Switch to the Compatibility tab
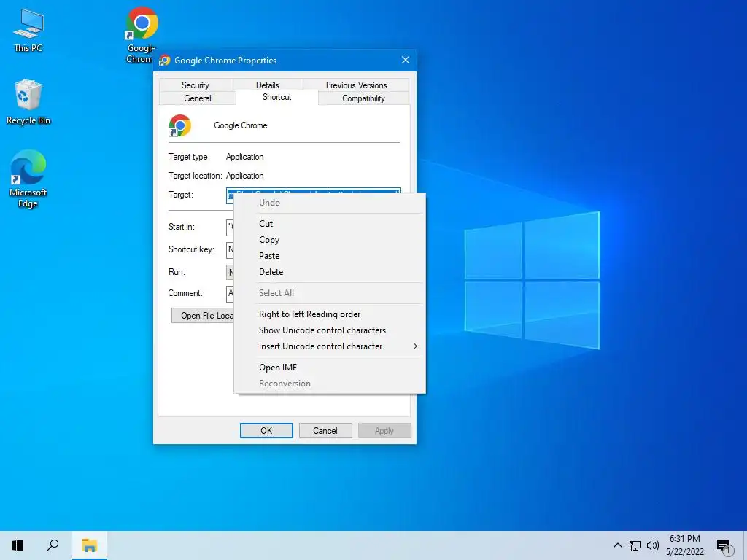Screen dimensions: 747x560 pos(363,98)
